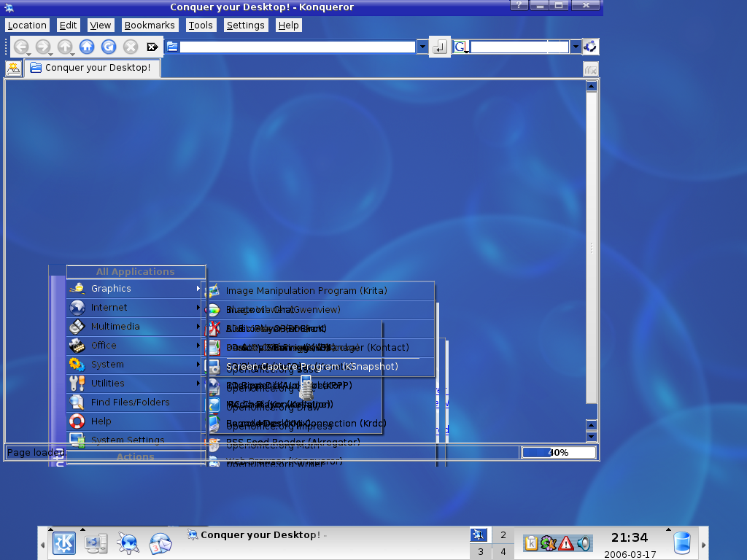Open the Help menu in the menu bar
Viewport: 747px width, 560px height.
coord(289,26)
